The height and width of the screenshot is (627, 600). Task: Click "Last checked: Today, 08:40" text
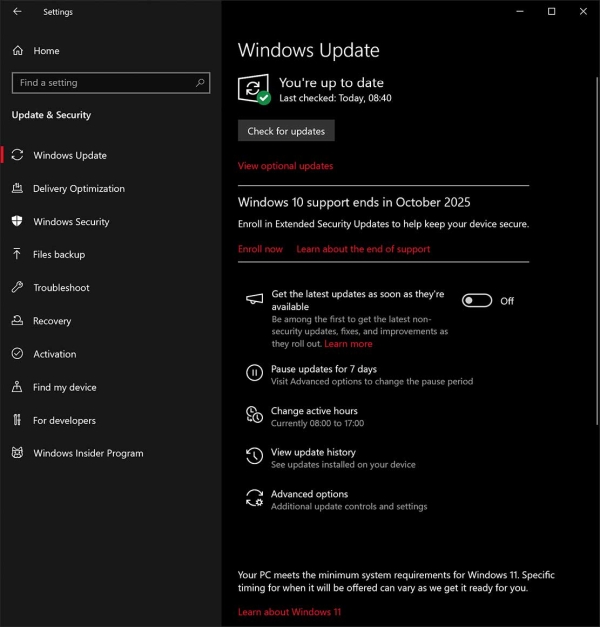pyautogui.click(x=335, y=98)
